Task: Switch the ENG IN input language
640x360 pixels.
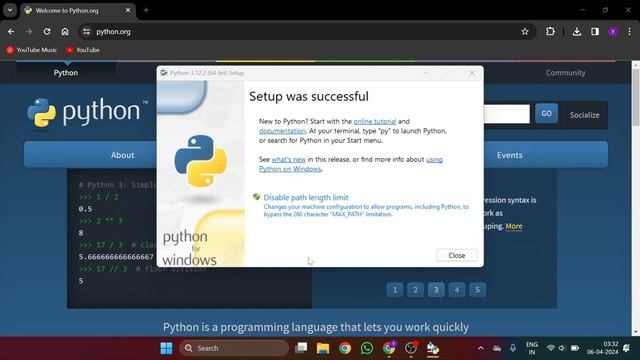Action: click(532, 348)
